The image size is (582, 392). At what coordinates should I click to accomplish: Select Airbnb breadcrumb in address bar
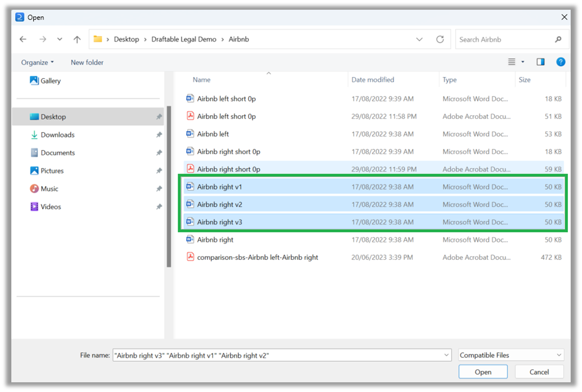pos(239,39)
